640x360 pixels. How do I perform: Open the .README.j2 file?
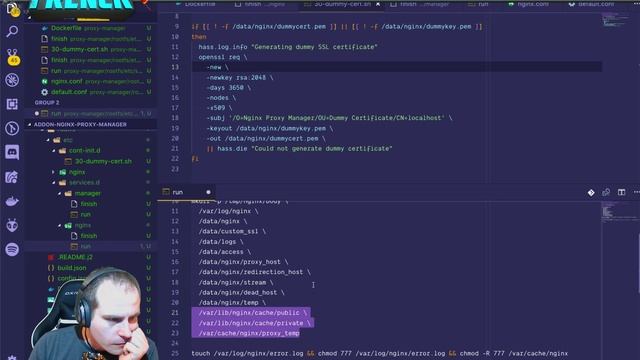coord(75,257)
